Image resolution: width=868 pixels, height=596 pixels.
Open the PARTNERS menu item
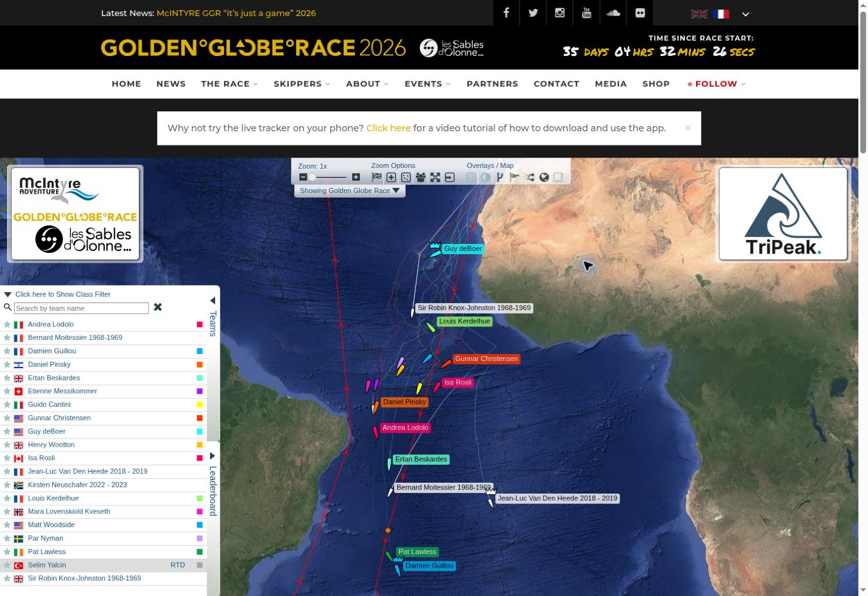(492, 84)
